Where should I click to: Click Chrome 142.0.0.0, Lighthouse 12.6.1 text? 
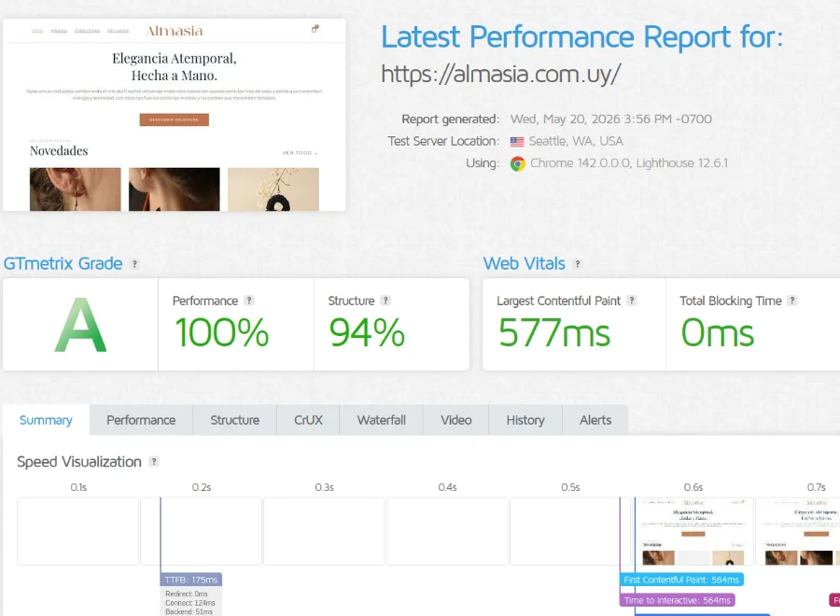[x=629, y=163]
